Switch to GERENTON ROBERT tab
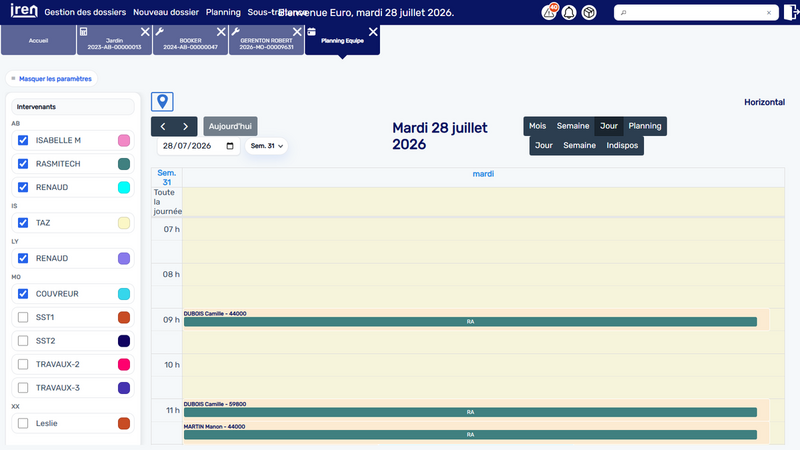This screenshot has height=450, width=800. coord(266,40)
